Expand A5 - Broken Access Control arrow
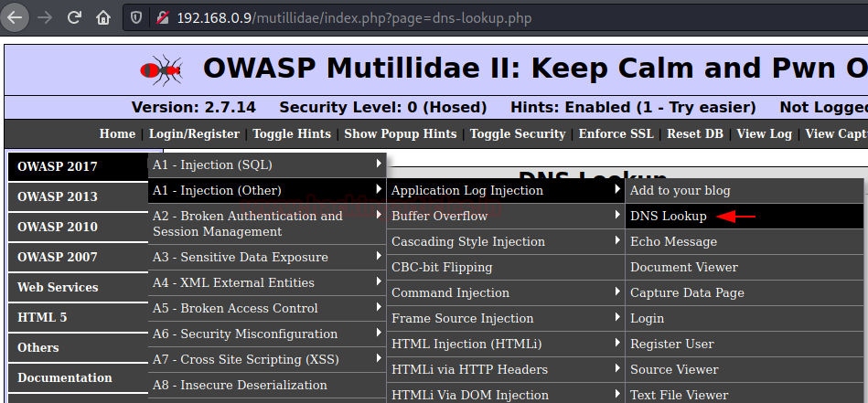Image resolution: width=868 pixels, height=403 pixels. (x=379, y=307)
